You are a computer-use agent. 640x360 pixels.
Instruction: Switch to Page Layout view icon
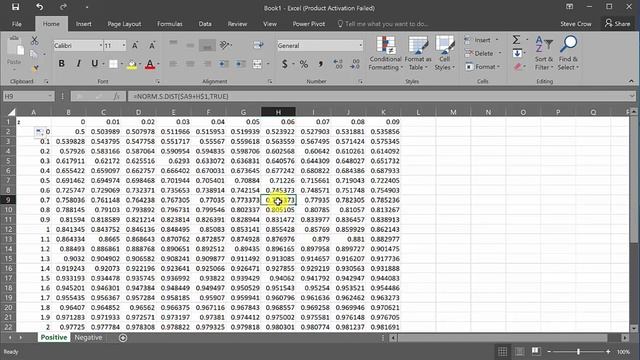coord(520,351)
